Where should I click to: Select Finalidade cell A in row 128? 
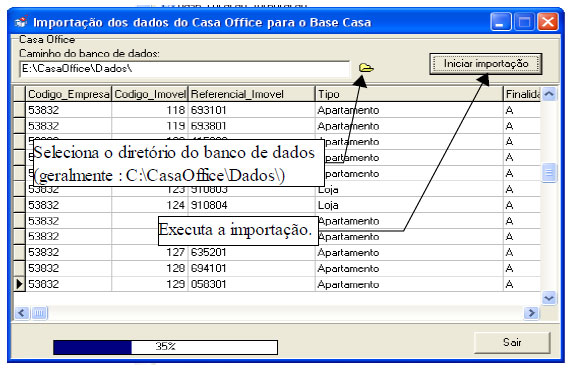coord(522,268)
